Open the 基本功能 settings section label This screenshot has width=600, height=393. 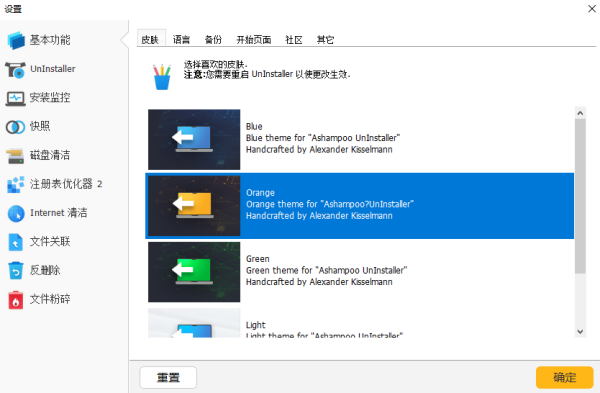point(50,40)
